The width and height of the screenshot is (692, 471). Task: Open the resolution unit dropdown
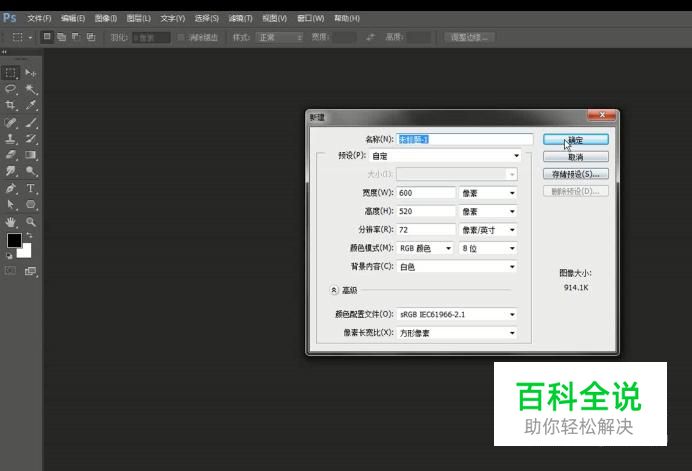(488, 230)
